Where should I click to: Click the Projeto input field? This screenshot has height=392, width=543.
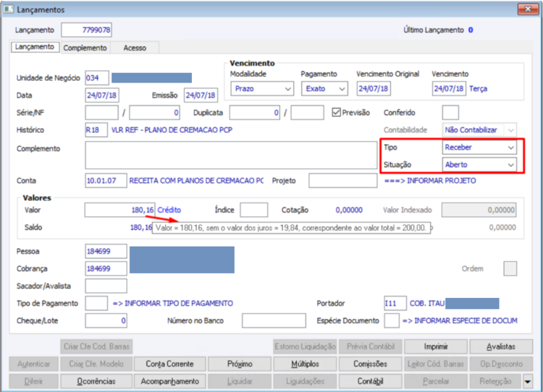pos(343,181)
